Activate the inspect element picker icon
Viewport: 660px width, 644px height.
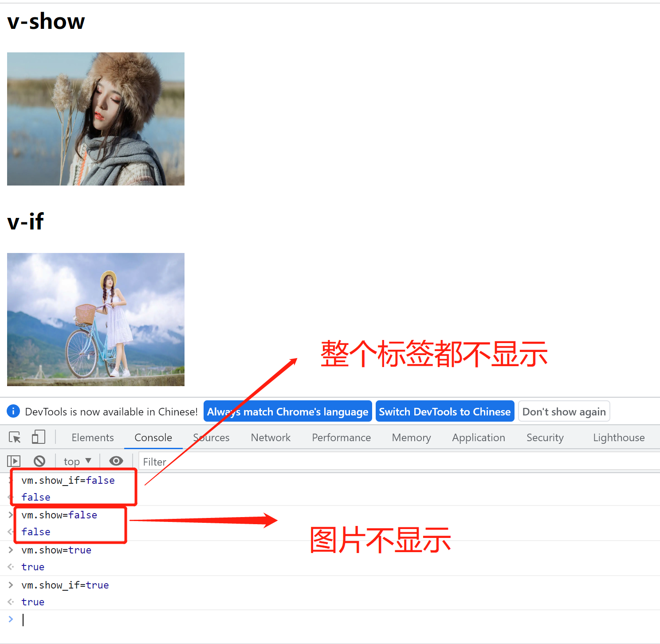pyautogui.click(x=15, y=438)
